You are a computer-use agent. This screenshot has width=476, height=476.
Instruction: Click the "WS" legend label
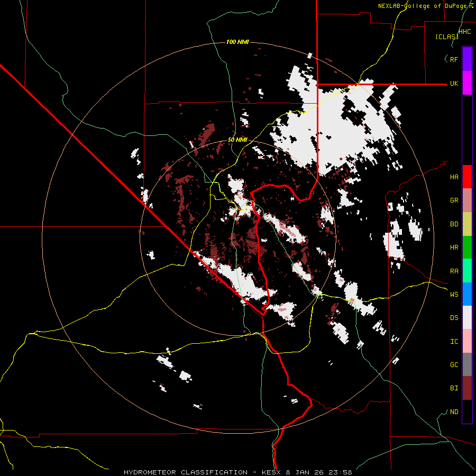[x=454, y=295]
